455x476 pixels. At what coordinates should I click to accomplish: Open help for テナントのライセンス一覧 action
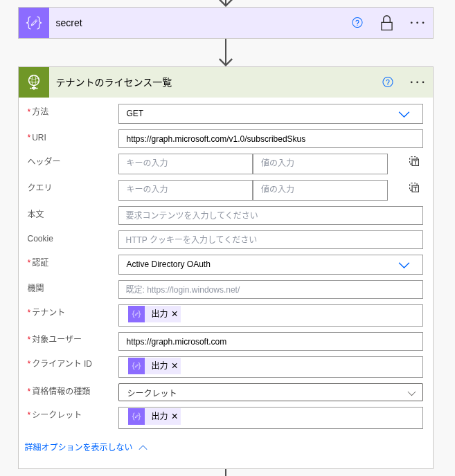pyautogui.click(x=388, y=82)
